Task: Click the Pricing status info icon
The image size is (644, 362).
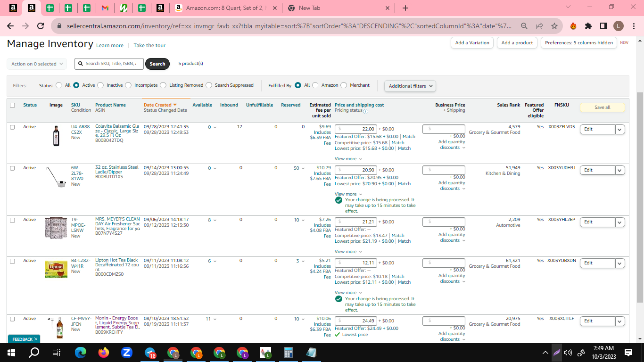Action: pyautogui.click(x=366, y=112)
